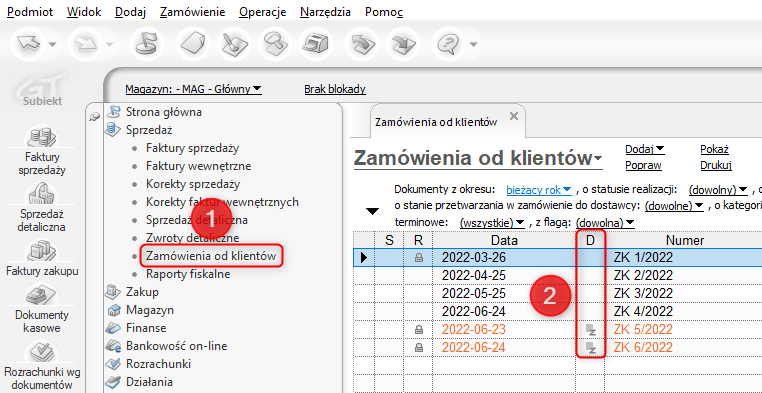Click the Drukuj link
This screenshot has height=393, width=762.
716,165
